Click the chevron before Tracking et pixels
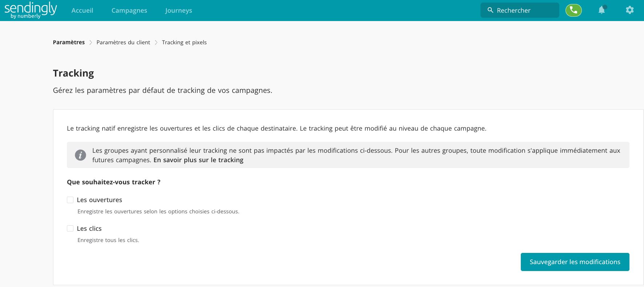Image resolution: width=644 pixels, height=287 pixels. point(156,42)
